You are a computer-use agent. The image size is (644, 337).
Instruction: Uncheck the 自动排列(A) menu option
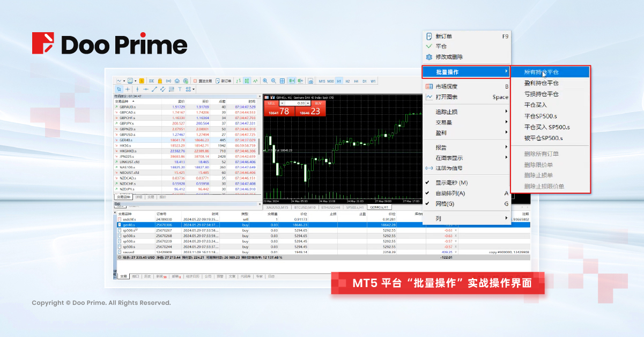coord(450,193)
